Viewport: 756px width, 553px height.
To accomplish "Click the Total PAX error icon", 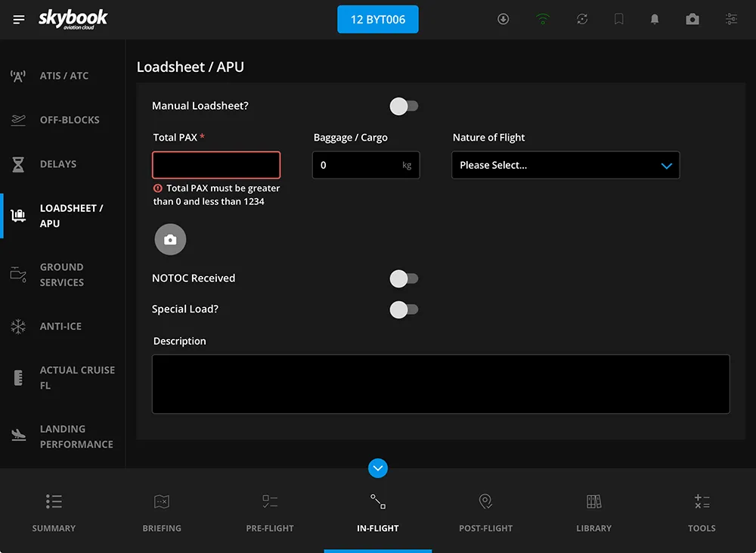I will tap(158, 188).
